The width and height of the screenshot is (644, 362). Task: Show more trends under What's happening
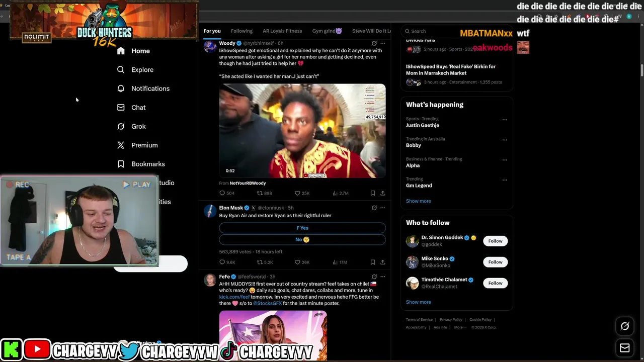point(418,201)
